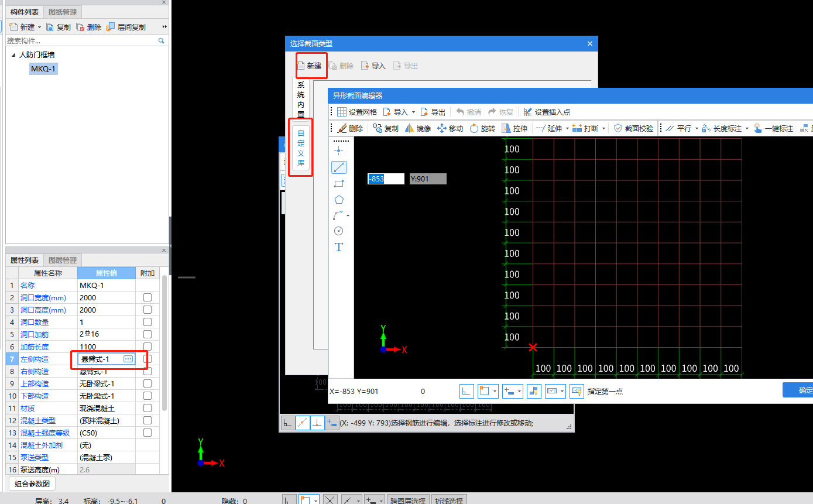Select the rectangle drawing tool
Screen dimensions: 813x504
click(x=338, y=184)
